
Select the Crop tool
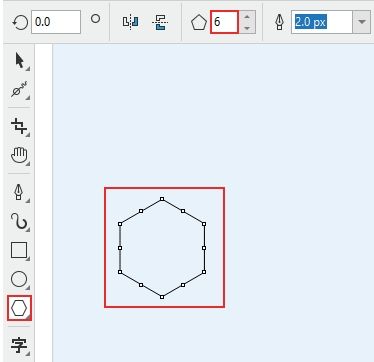19,127
